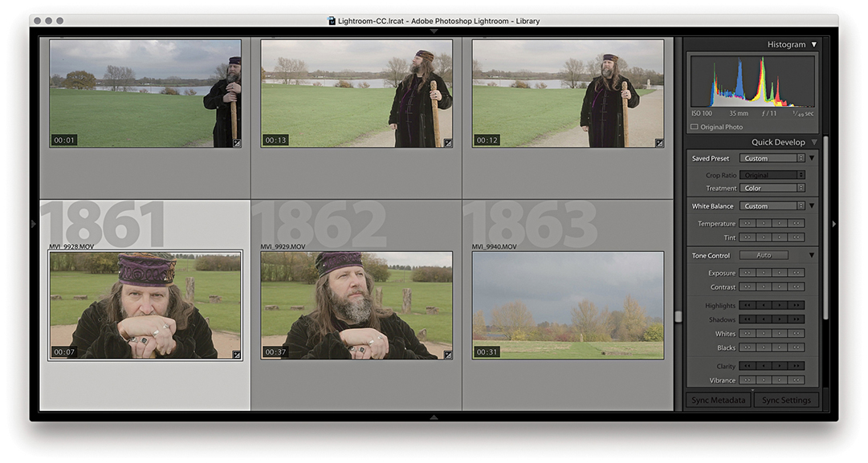Viewport: 868px width, 463px height.
Task: Click the small decrease button for Exposure
Action: 764,273
